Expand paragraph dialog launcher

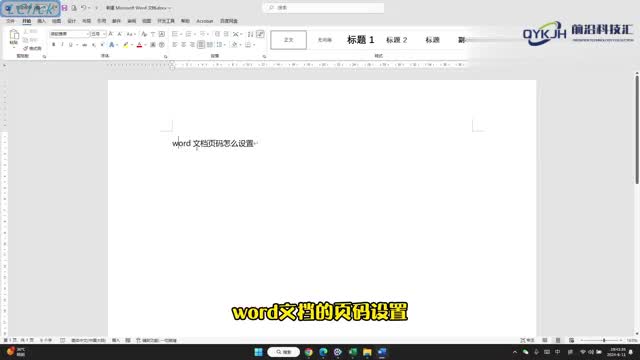point(264,57)
